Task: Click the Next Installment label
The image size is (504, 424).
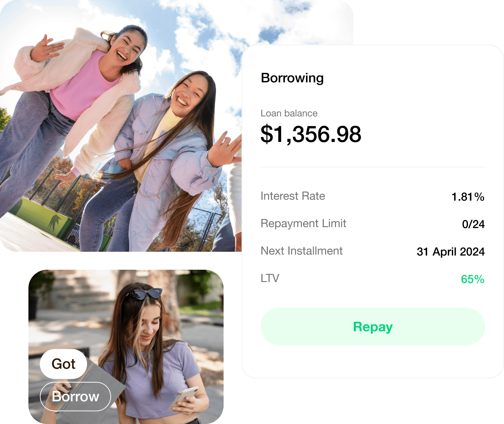Action: coord(302,251)
